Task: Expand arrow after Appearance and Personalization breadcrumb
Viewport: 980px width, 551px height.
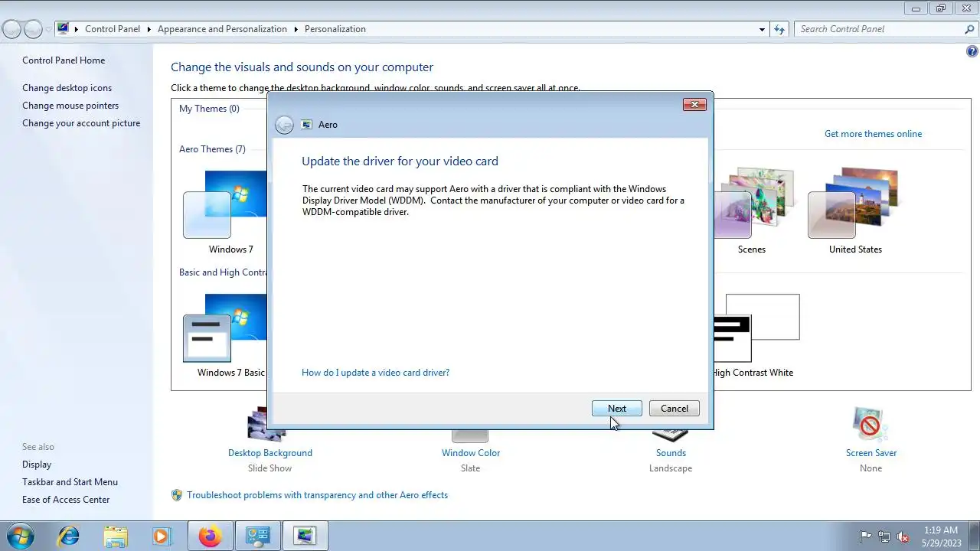Action: pyautogui.click(x=296, y=29)
